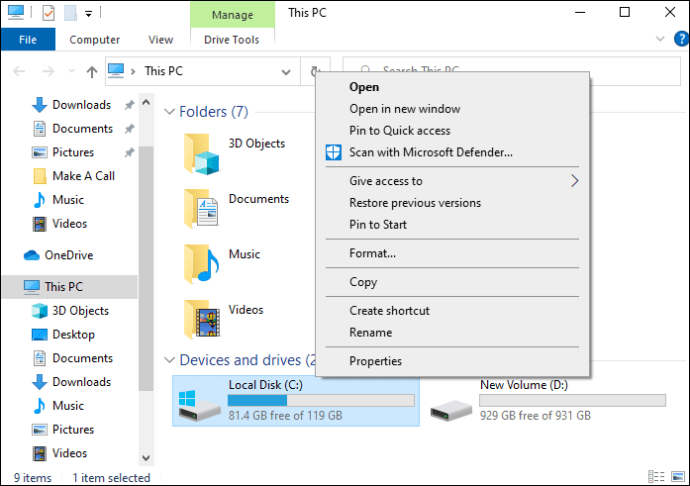Open the Help question mark icon

point(681,39)
